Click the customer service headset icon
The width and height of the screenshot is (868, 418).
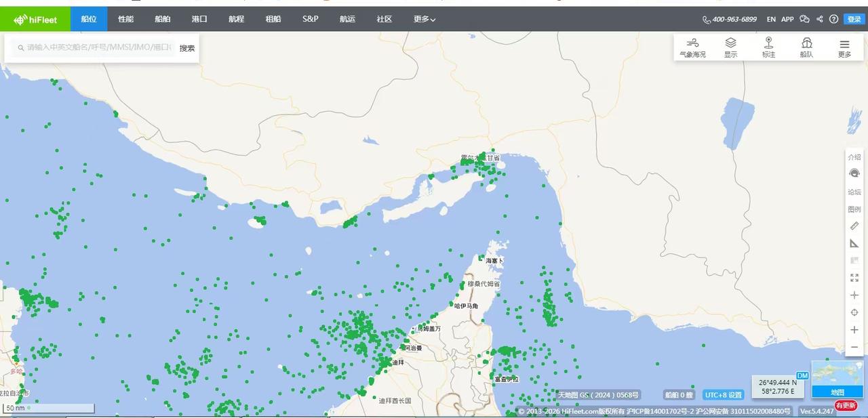(854, 173)
